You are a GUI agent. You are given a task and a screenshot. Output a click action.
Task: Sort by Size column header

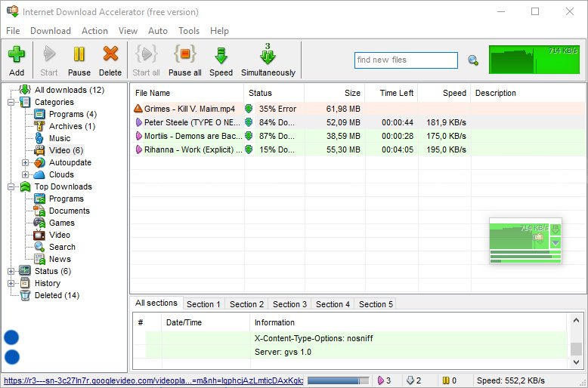pyautogui.click(x=335, y=93)
